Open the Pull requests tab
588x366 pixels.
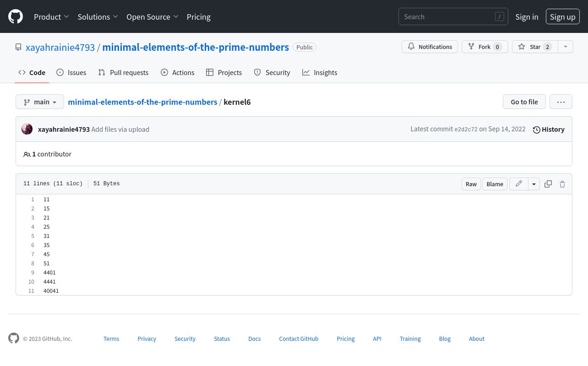coord(124,72)
